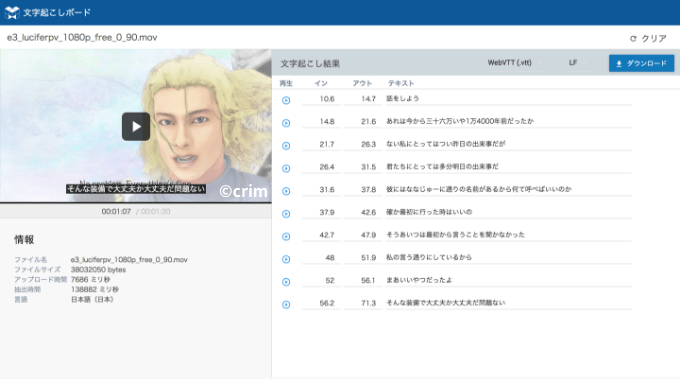This screenshot has height=380, width=680.
Task: Edit the in-time field 56.2
Action: point(321,303)
